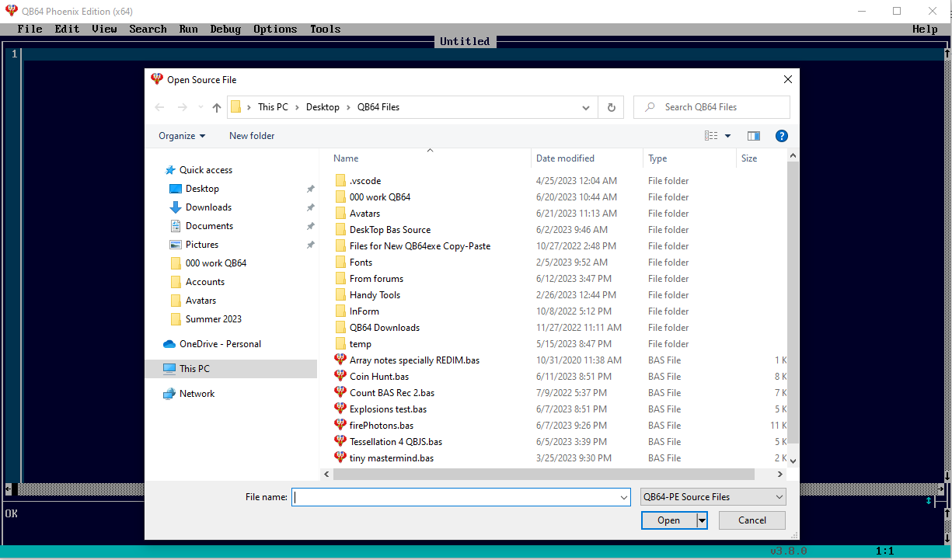Screen dimensions: 952x560
Task: Select the tiny mastermind.bas file icon
Action: click(340, 458)
